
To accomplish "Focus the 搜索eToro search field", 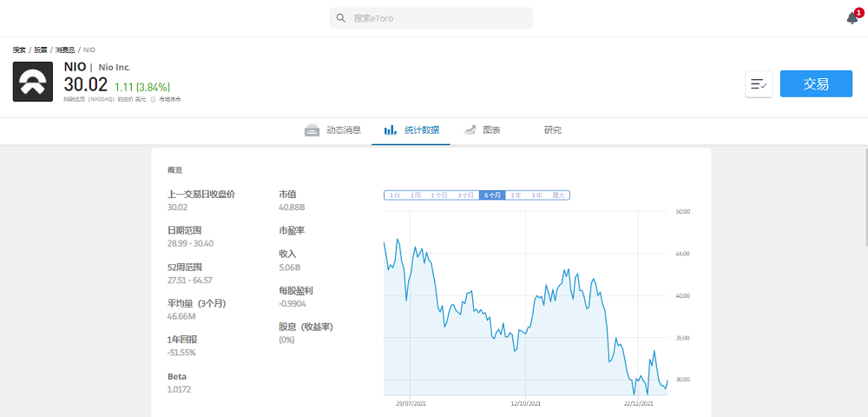I will 431,18.
